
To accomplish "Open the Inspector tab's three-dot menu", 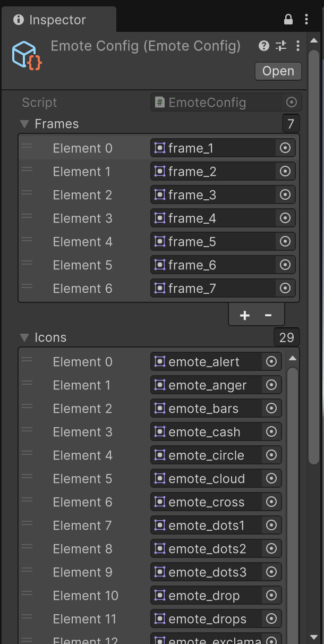I will [306, 20].
